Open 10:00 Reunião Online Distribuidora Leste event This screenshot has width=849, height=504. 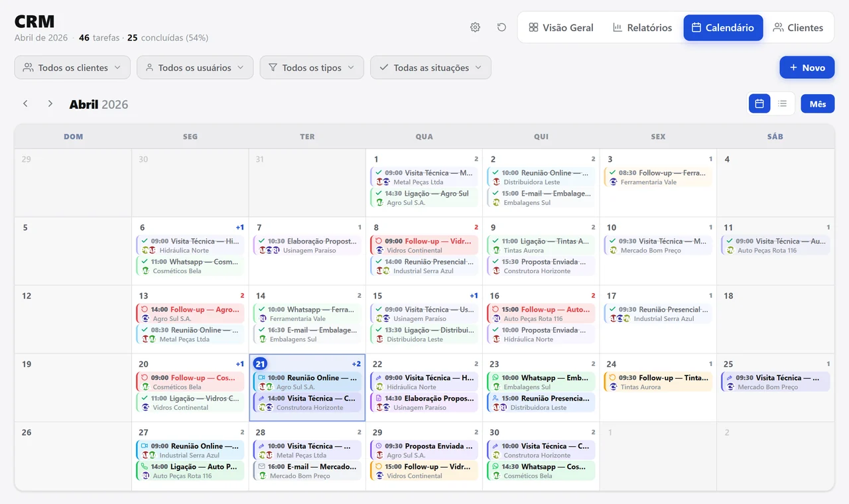(x=541, y=177)
